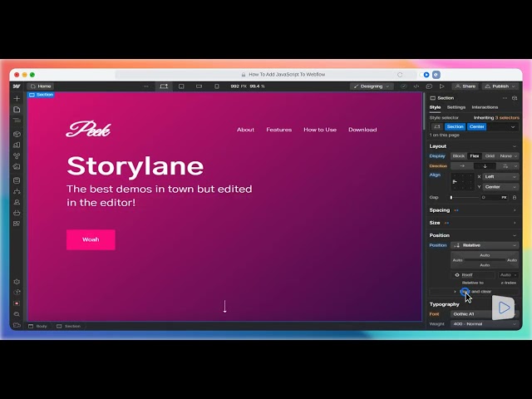
Task: Open the Apps grid icon
Action: pyautogui.click(x=17, y=224)
